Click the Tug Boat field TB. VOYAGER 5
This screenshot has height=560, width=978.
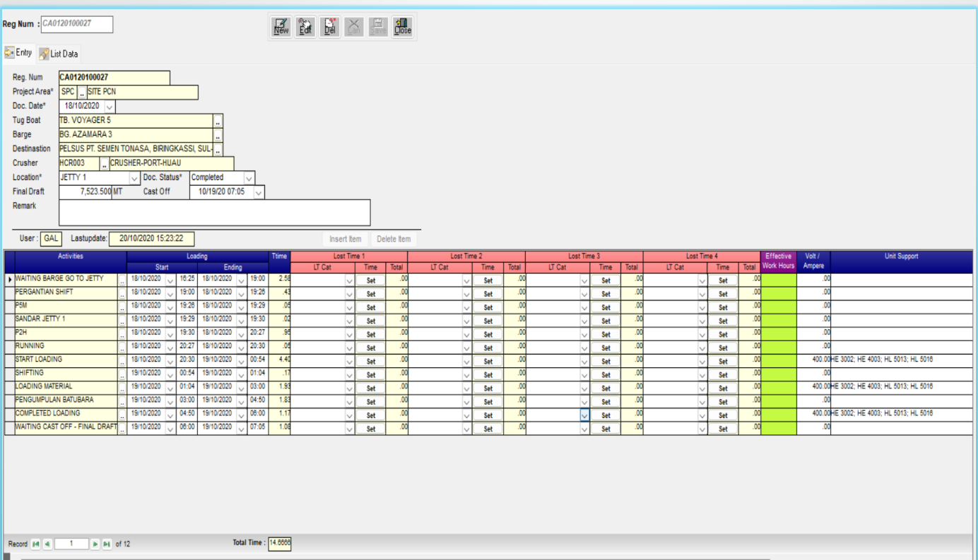[x=136, y=121]
